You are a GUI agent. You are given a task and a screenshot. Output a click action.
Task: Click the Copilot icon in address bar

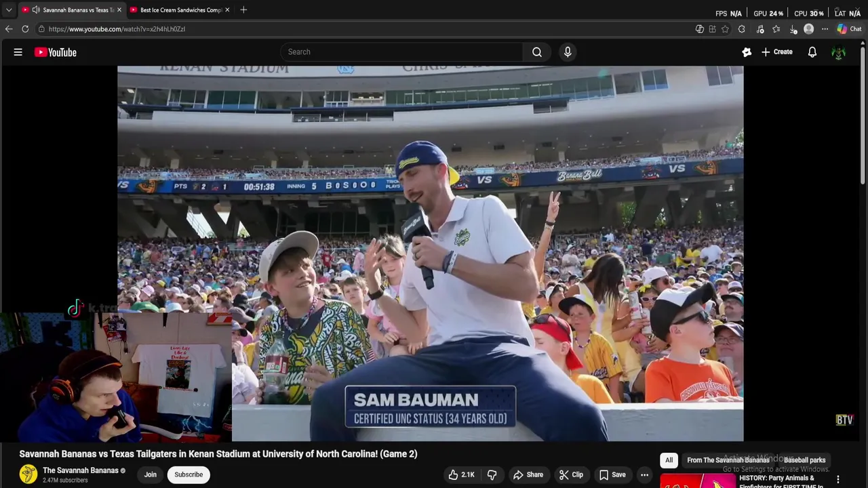point(700,29)
